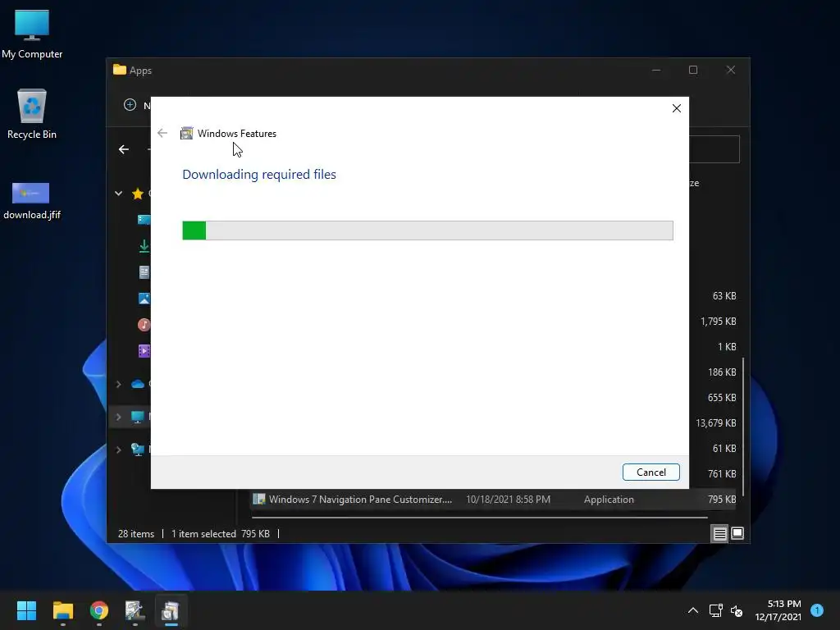Click the Apps window horizontal scrollbar
The width and height of the screenshot is (840, 630).
pos(479,518)
